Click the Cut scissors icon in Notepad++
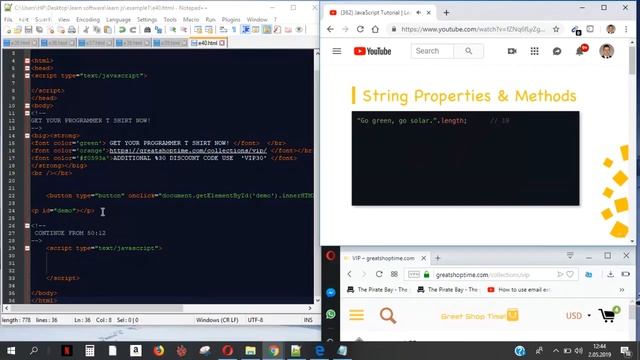 click(86, 30)
